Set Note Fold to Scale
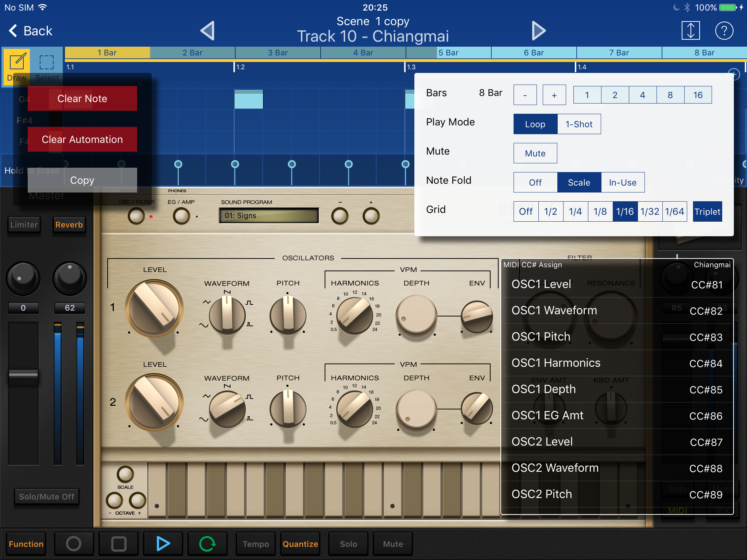 point(579,182)
